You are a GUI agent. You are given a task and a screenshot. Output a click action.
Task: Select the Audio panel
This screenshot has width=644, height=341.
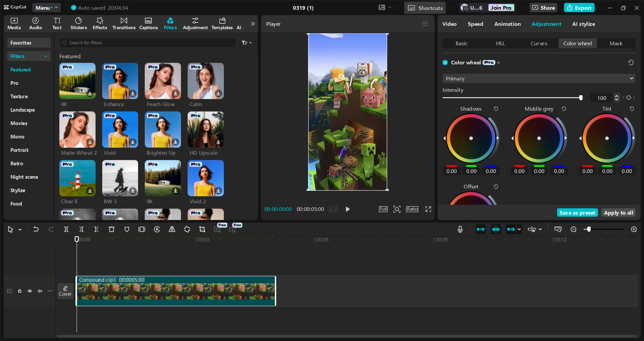coord(35,23)
